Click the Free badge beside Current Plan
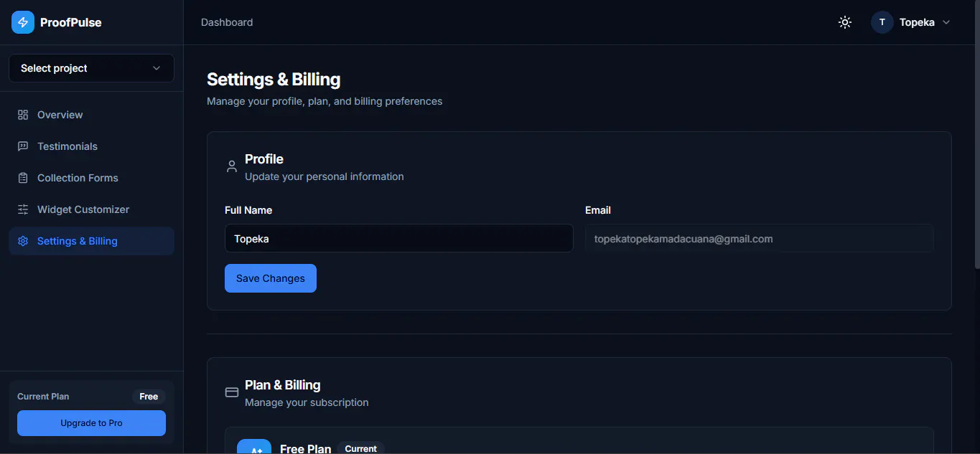Screen dimensions: 980x454 coord(149,397)
